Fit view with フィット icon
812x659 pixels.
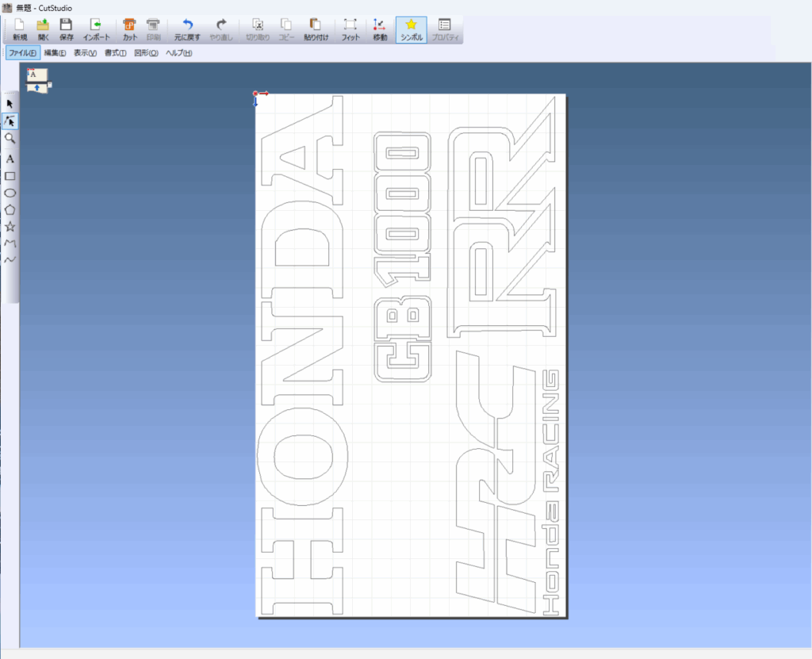point(350,29)
